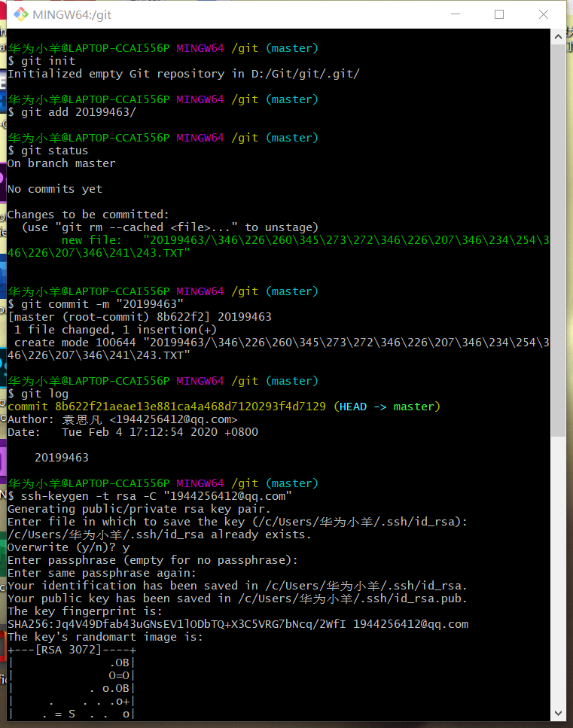Screen dimensions: 573x728
Task: Click 'Your public key has been saved' line
Action: tap(237, 599)
